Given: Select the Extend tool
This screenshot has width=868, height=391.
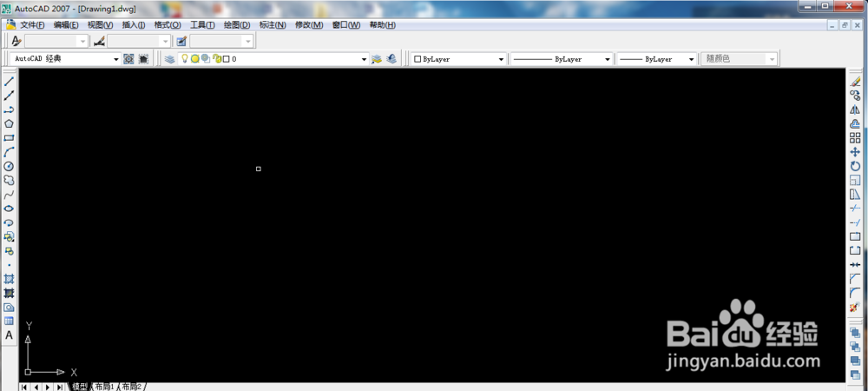Looking at the screenshot, I should tap(855, 222).
